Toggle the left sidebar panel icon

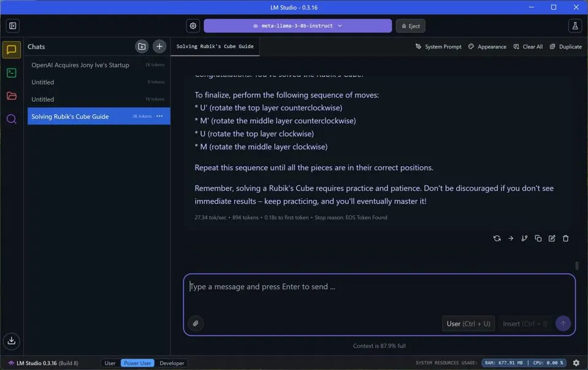[12, 26]
